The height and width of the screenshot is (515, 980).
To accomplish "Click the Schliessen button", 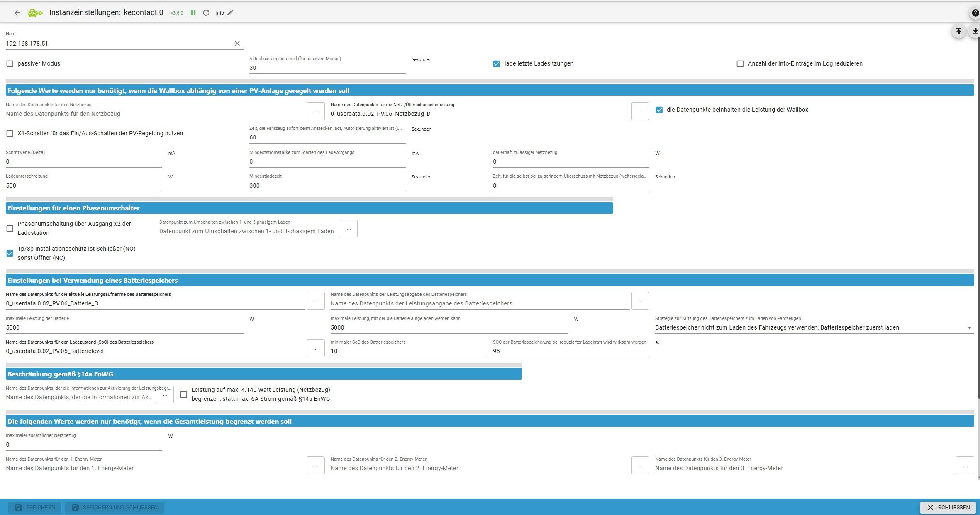I will (948, 507).
